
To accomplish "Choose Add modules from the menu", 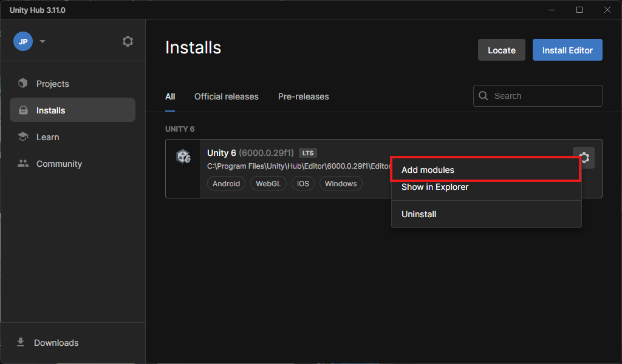I will [486, 169].
